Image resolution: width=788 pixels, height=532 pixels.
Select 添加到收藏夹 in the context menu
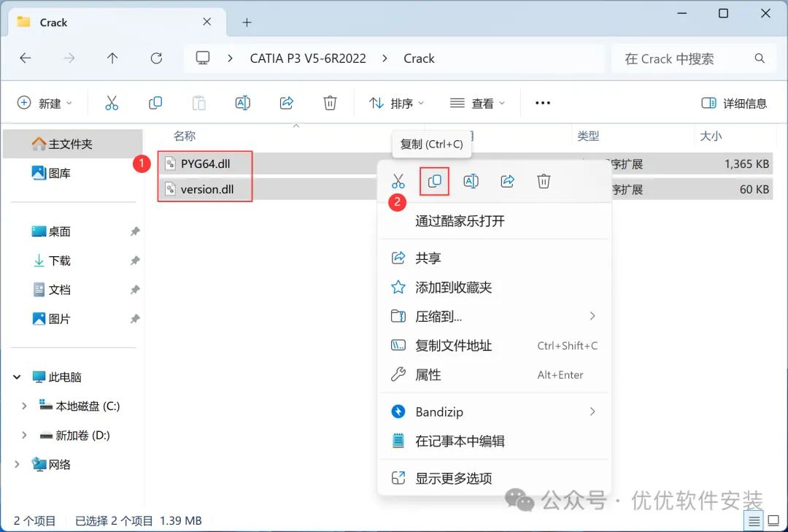[495, 287]
